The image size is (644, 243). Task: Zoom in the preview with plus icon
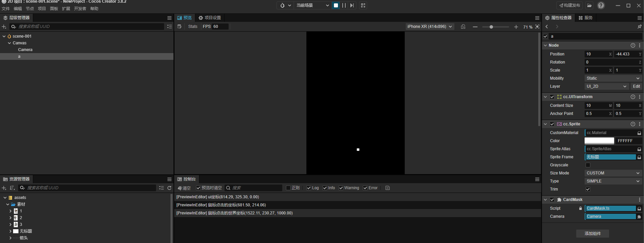pos(516,27)
